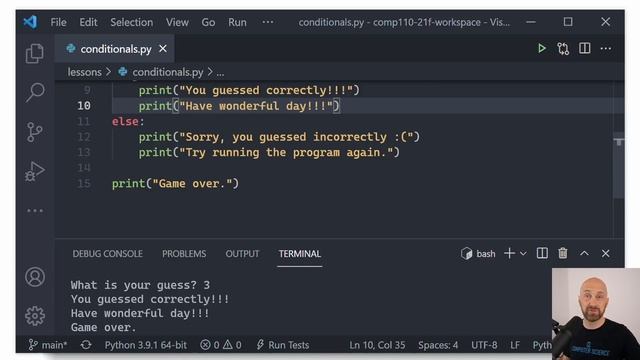640x360 pixels.
Task: Click lessons folder in breadcrumb
Action: tap(84, 72)
